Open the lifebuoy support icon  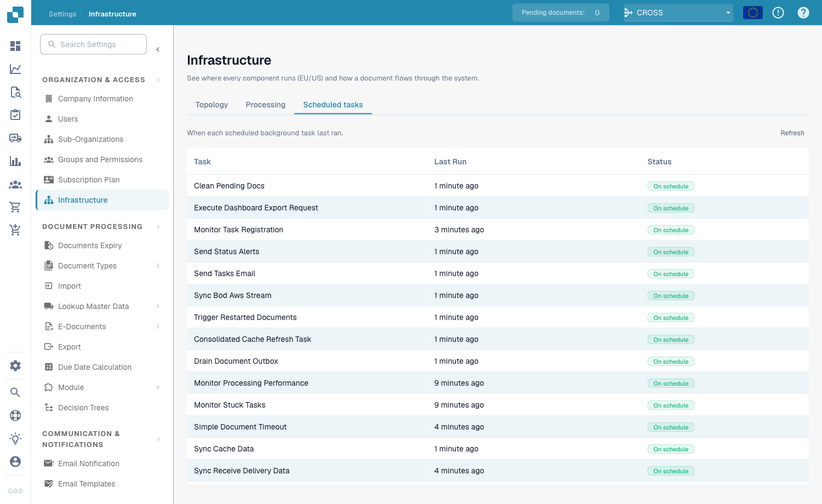tap(15, 415)
